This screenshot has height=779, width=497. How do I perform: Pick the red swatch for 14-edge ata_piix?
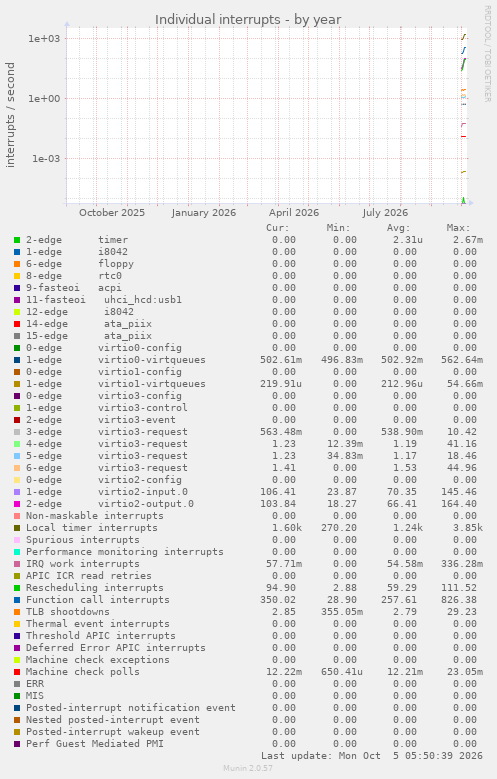[17, 324]
